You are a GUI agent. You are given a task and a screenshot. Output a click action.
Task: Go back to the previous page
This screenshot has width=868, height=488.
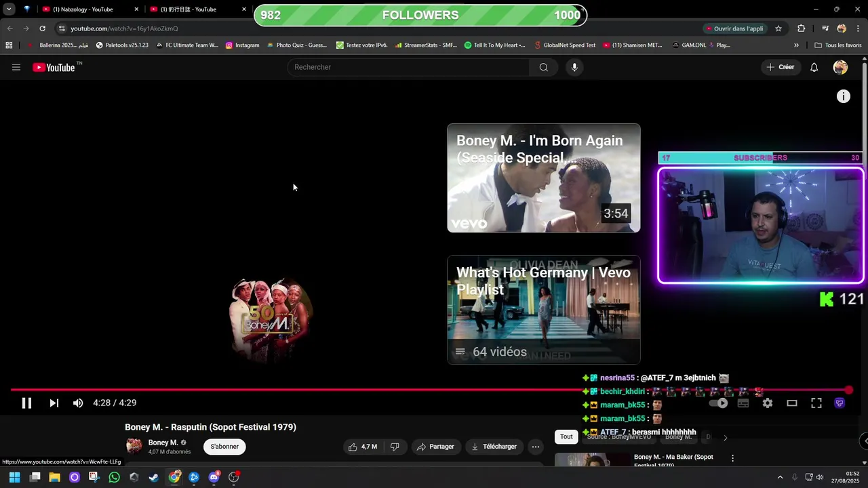coord(9,28)
